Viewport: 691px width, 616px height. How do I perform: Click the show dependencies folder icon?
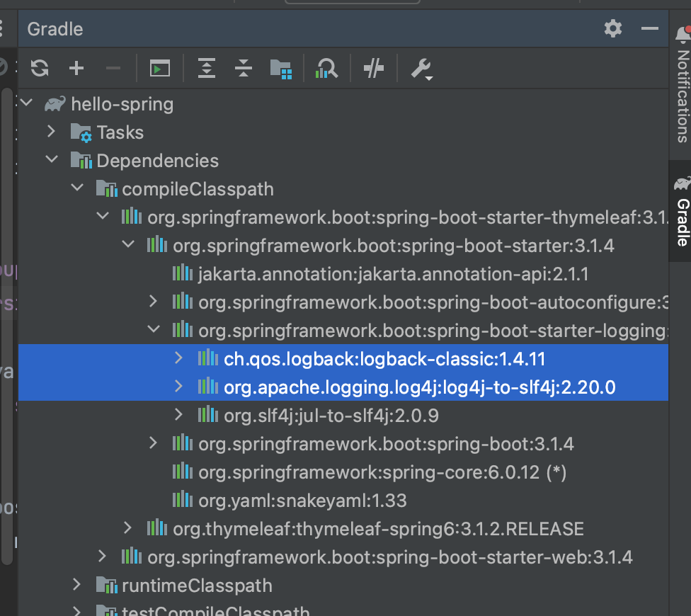pyautogui.click(x=280, y=69)
